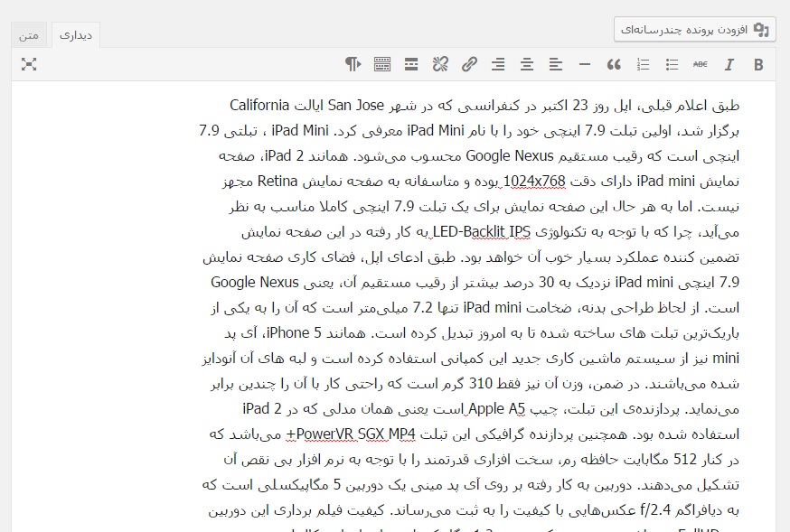The height and width of the screenshot is (532, 790).
Task: Click the افزودن پرونده چندرسانه‌ای button
Action: [x=695, y=29]
